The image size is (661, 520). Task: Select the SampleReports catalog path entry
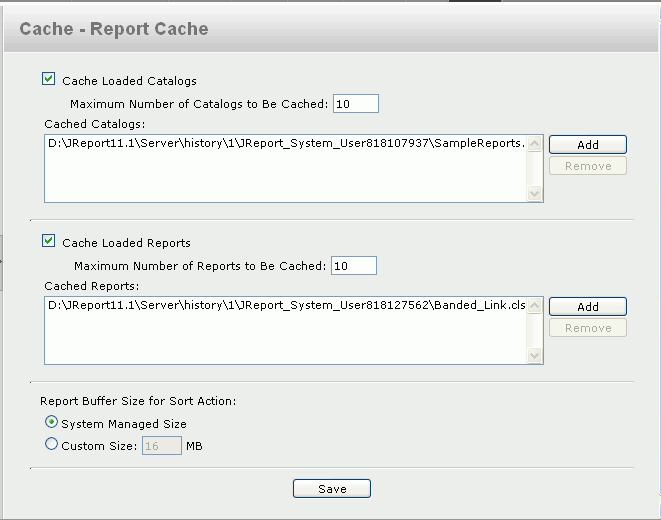point(287,143)
